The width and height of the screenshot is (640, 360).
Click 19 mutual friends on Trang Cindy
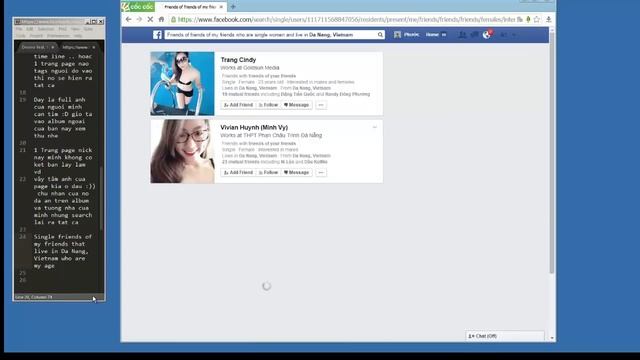241,94
